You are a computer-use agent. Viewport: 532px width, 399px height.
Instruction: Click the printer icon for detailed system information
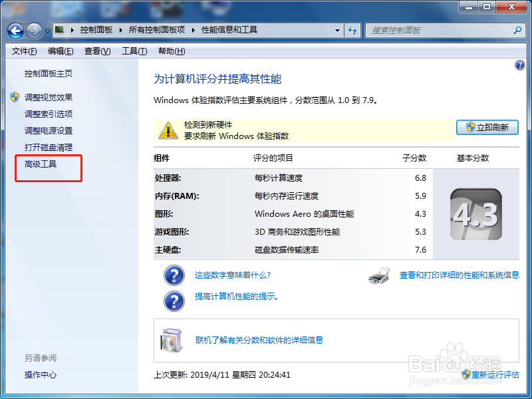pyautogui.click(x=378, y=276)
